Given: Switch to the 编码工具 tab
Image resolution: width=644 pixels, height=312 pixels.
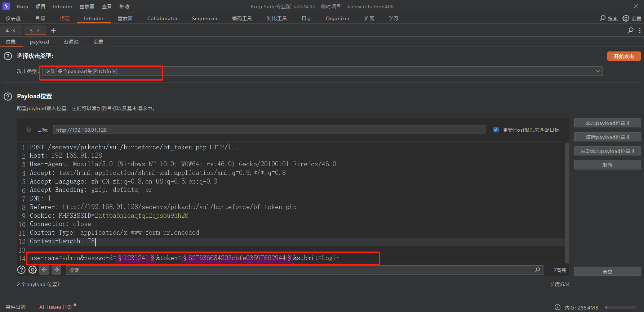Looking at the screenshot, I should coord(242,18).
